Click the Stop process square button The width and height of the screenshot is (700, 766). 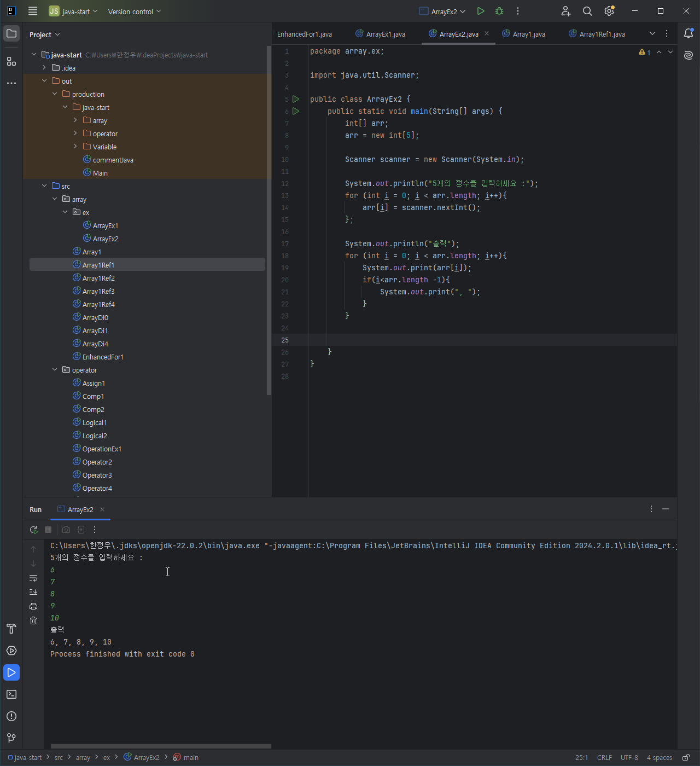click(x=48, y=530)
